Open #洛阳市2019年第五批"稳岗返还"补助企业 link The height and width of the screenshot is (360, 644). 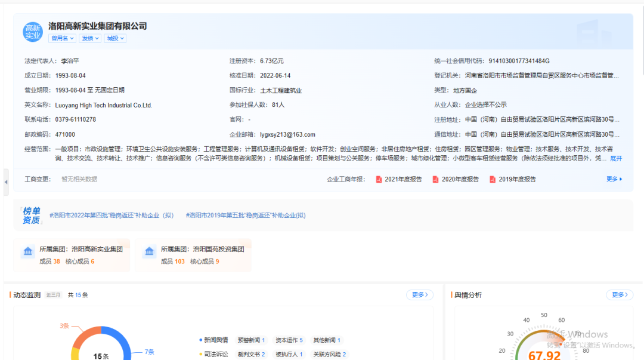tap(246, 215)
